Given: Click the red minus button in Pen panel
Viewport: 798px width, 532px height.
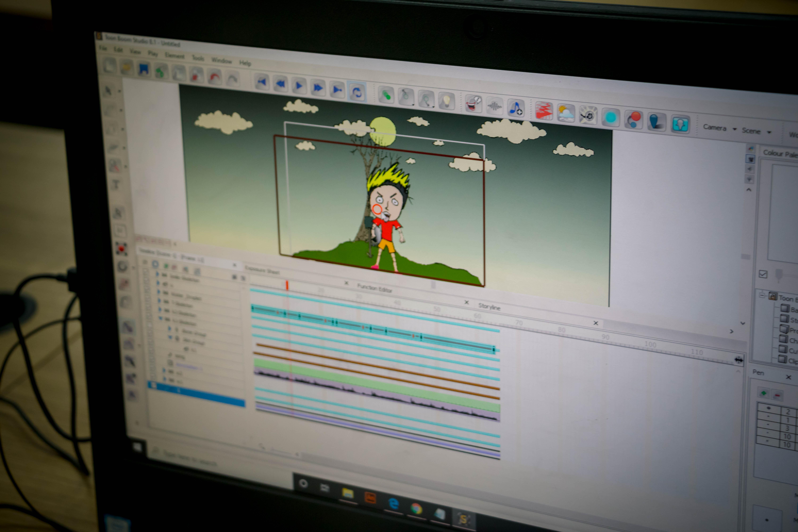Looking at the screenshot, I should (x=777, y=395).
